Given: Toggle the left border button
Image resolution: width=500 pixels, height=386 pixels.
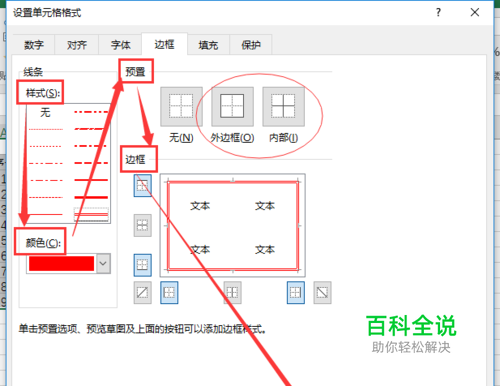Looking at the screenshot, I should tap(169, 293).
